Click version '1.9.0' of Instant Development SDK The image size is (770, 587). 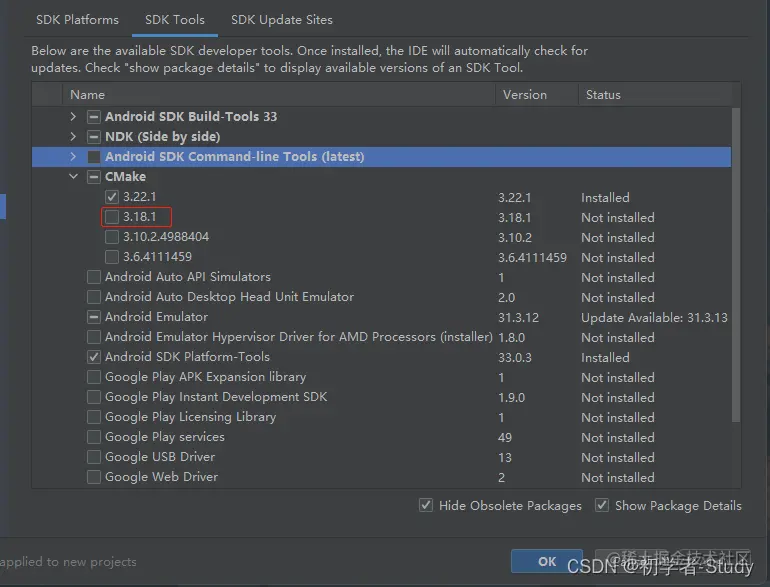pos(511,397)
